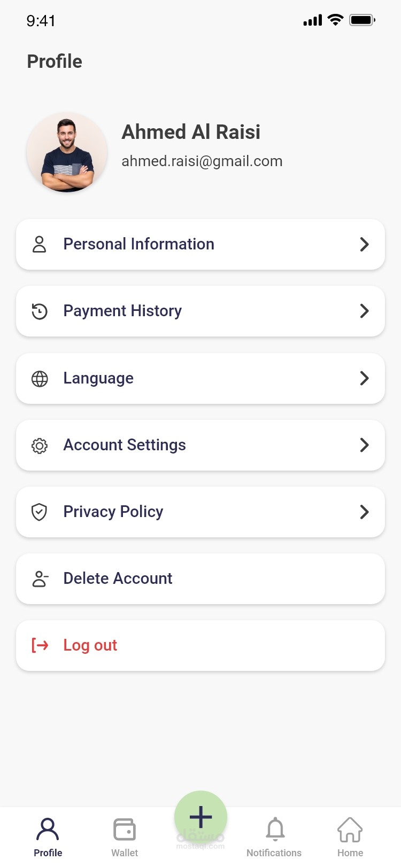Screen dimensions: 401x868
Task: Tap the remove-user icon for Delete Account
Action: (x=40, y=579)
